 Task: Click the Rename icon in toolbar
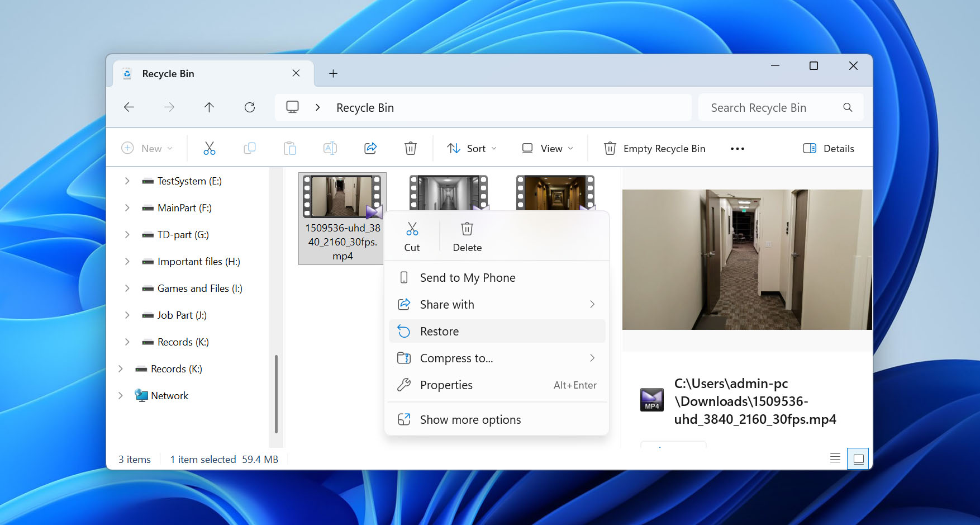click(330, 148)
